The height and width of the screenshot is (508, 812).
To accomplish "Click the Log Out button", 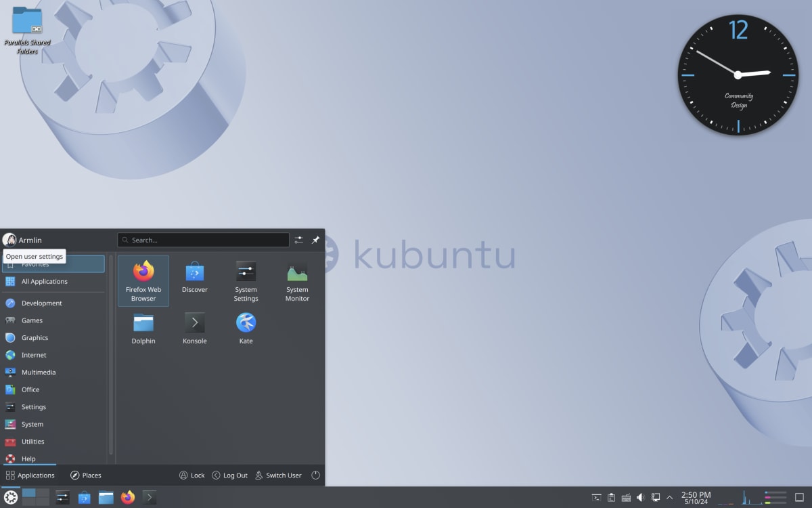I will (x=229, y=475).
